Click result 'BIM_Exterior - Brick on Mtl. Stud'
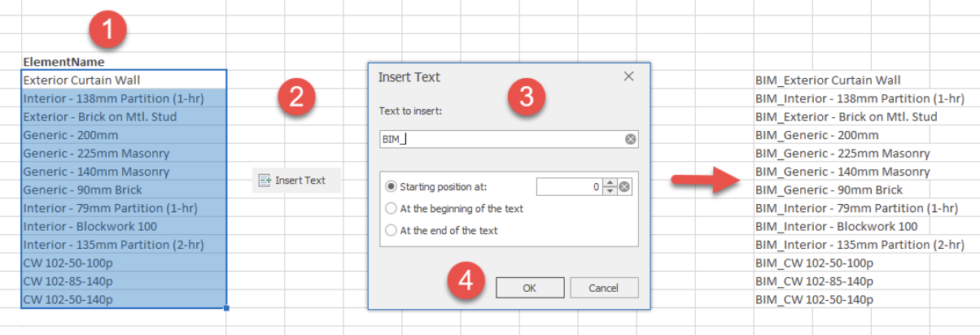The image size is (980, 335). (847, 116)
